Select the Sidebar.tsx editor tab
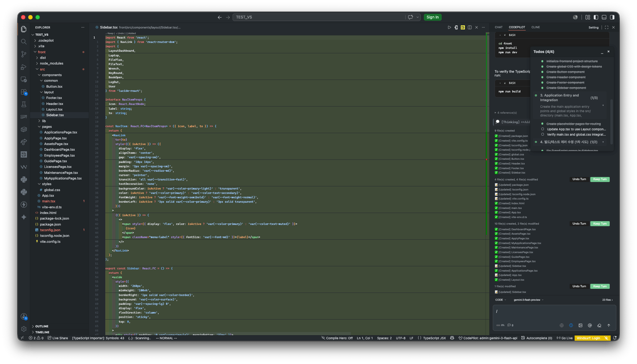The image size is (637, 364). tap(108, 28)
